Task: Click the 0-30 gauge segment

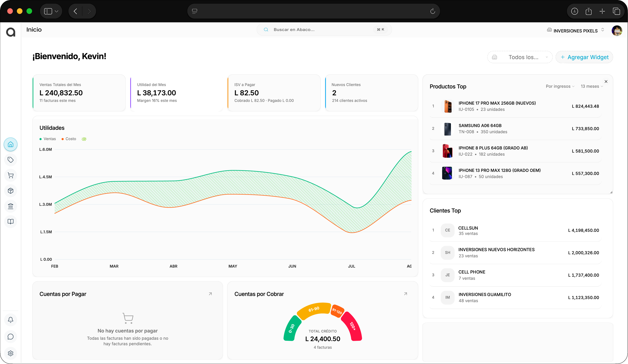Action: pyautogui.click(x=292, y=328)
